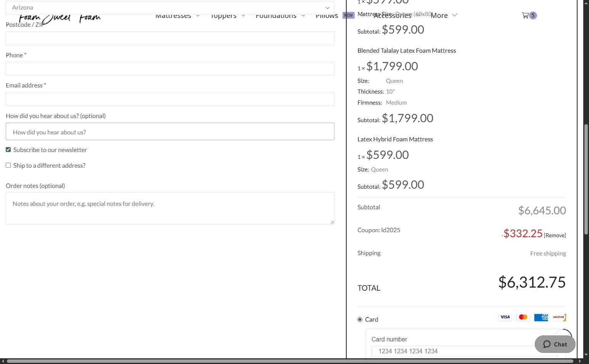Click the Blended Talalay Latex Foam Mattress title

[x=407, y=50]
